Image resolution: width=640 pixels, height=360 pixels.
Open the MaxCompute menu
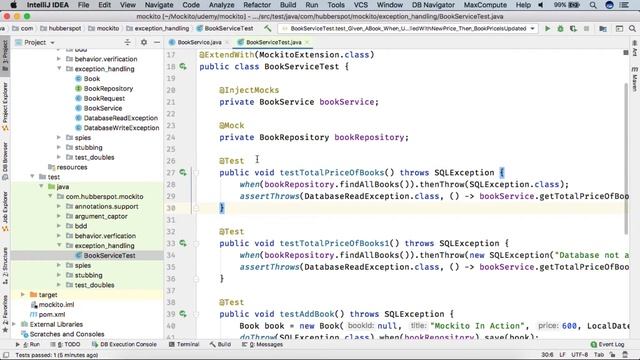coord(485,5)
